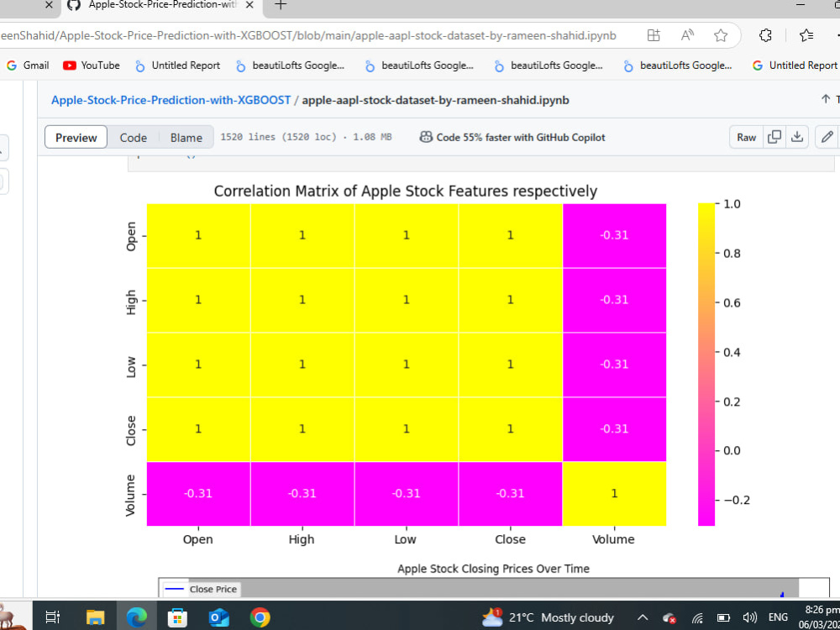Open the volume speaker tray icon
Image resolution: width=840 pixels, height=630 pixels.
pos(749,617)
